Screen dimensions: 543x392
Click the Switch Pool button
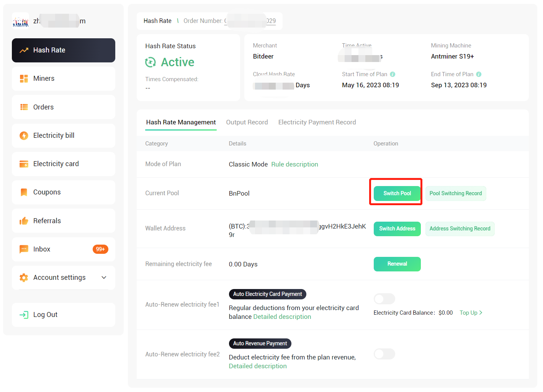click(x=396, y=193)
